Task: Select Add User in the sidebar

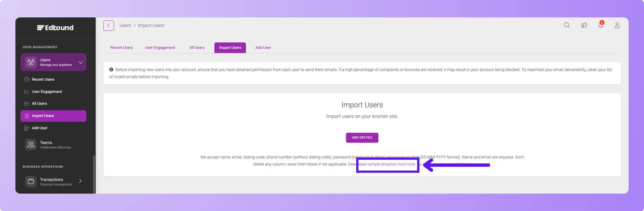Action: (x=40, y=128)
